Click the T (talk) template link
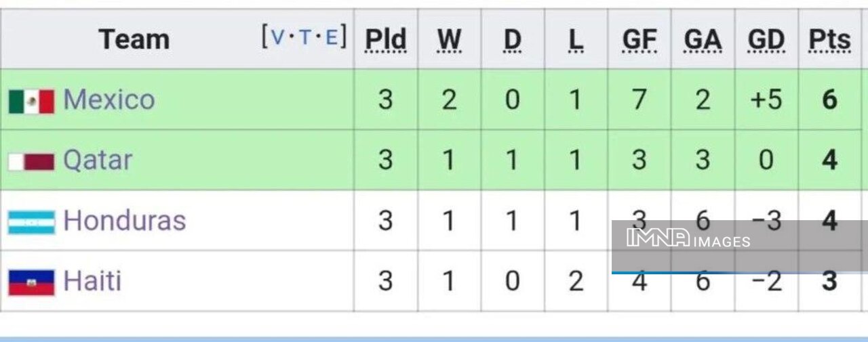868x342 pixels. pyautogui.click(x=304, y=37)
